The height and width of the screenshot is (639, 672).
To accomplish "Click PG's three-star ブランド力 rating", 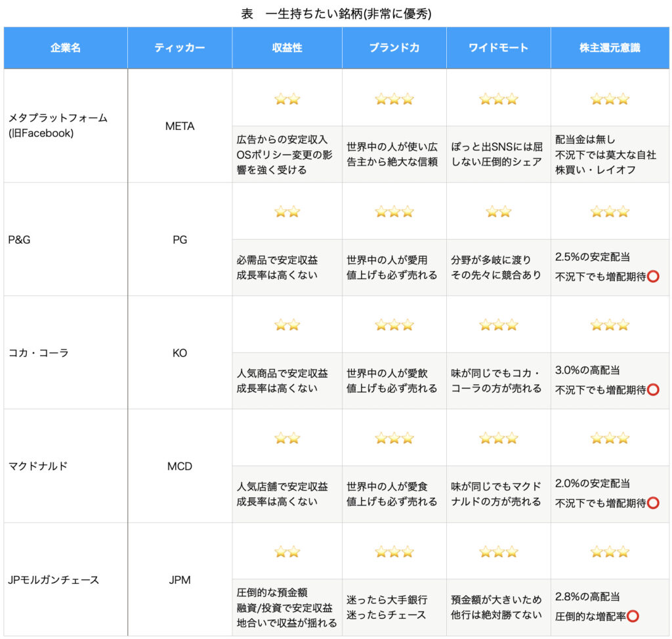I will coord(394,211).
